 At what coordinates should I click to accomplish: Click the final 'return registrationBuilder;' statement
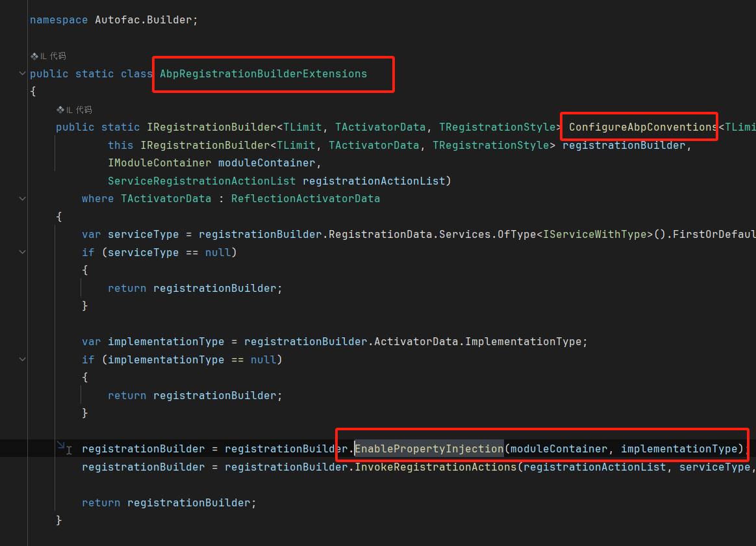coord(169,502)
